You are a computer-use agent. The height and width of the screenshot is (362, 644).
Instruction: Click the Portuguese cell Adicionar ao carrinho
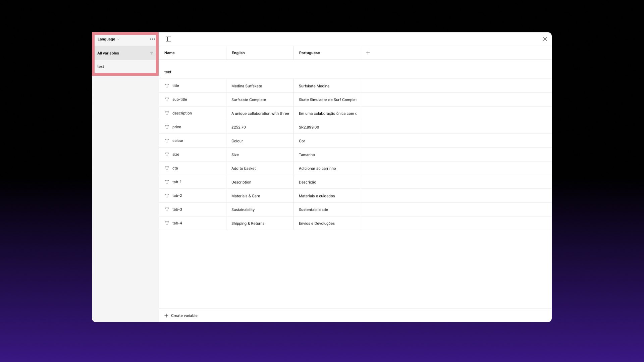pyautogui.click(x=317, y=168)
